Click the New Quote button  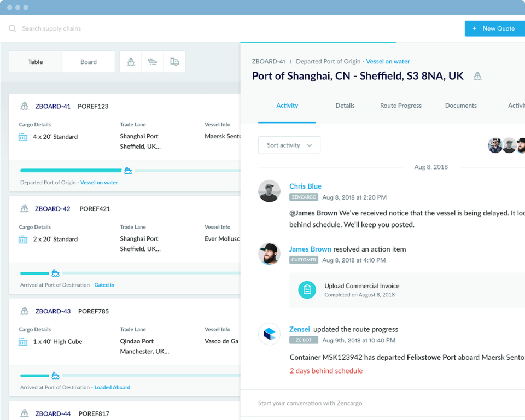pos(495,28)
